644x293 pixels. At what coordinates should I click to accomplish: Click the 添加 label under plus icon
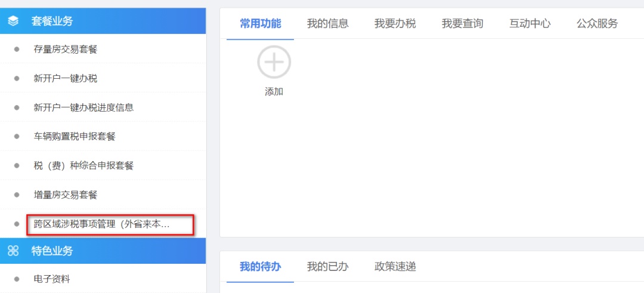[x=274, y=92]
